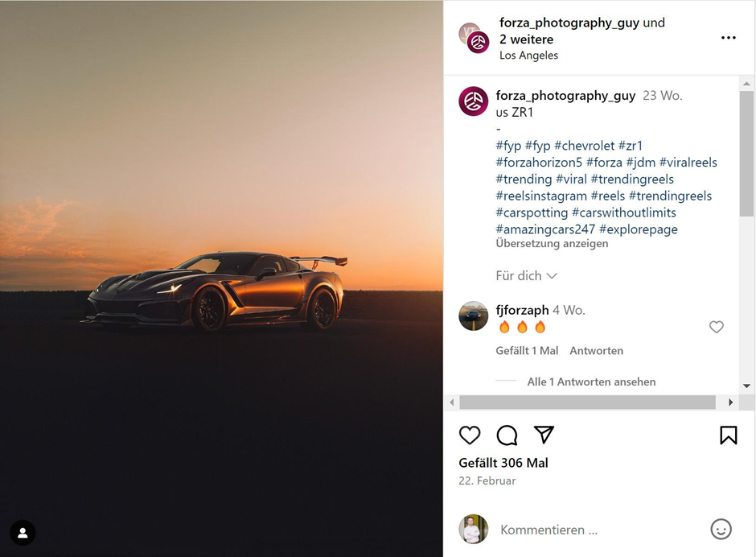This screenshot has width=756, height=557.
Task: Open the emoji picker smiley icon
Action: 721,529
